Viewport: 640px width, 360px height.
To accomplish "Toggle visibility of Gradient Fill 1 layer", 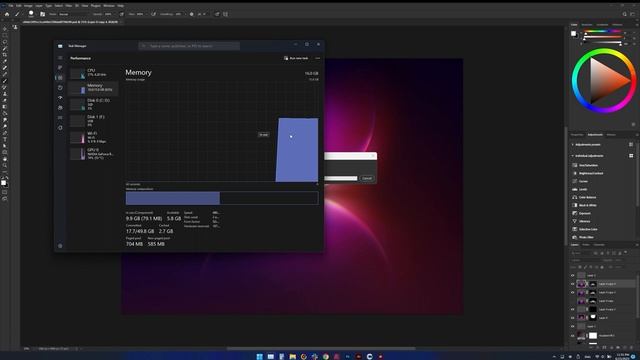I will tap(572, 336).
